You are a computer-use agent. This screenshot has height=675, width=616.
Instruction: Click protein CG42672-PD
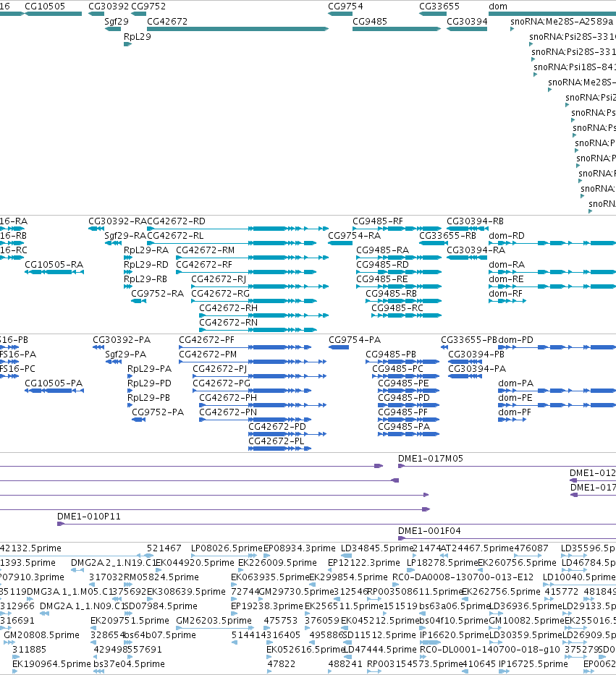coord(287,434)
